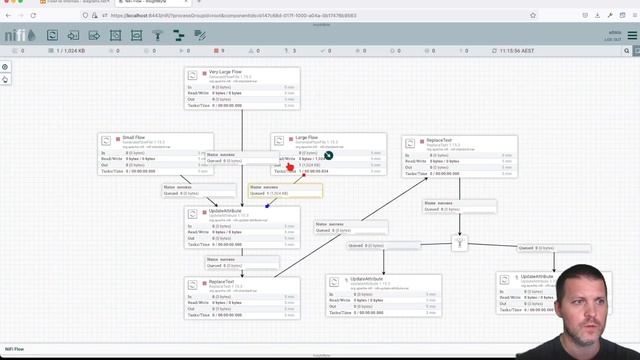Click the stopped status square on Small Flow
This screenshot has width=640, height=360.
(x=118, y=139)
